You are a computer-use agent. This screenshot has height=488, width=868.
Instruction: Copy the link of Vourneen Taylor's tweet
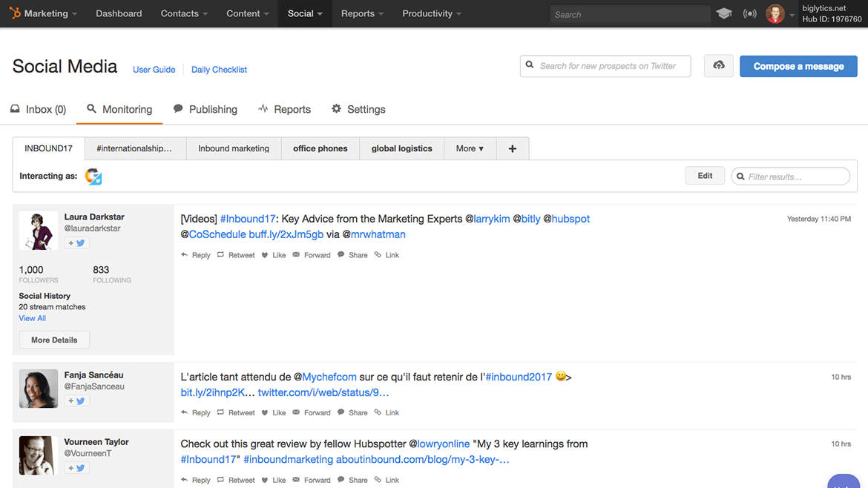click(386, 480)
